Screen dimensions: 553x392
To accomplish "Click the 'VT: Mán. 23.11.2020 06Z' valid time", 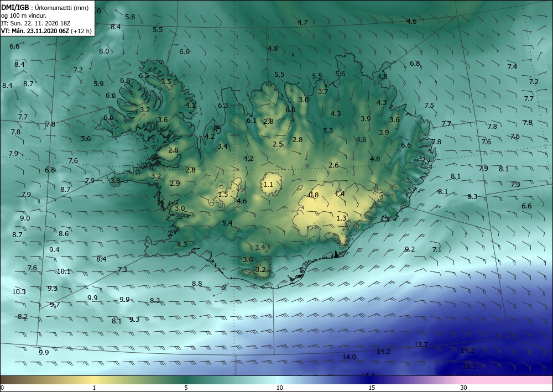I will pyautogui.click(x=35, y=31).
